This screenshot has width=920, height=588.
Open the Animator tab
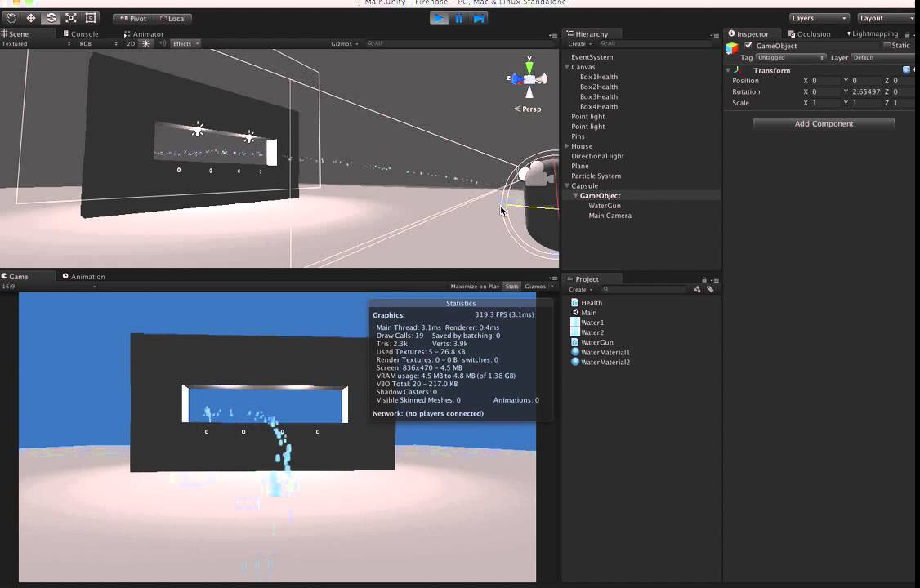tap(144, 34)
